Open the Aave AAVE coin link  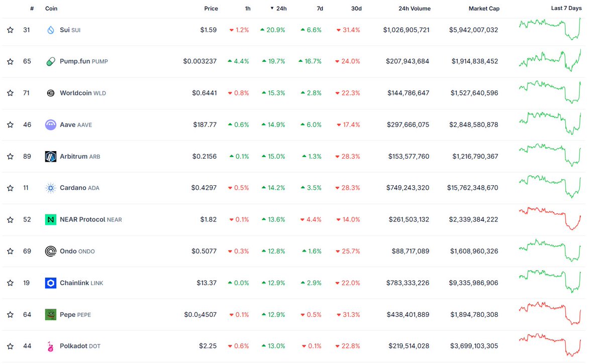point(76,125)
